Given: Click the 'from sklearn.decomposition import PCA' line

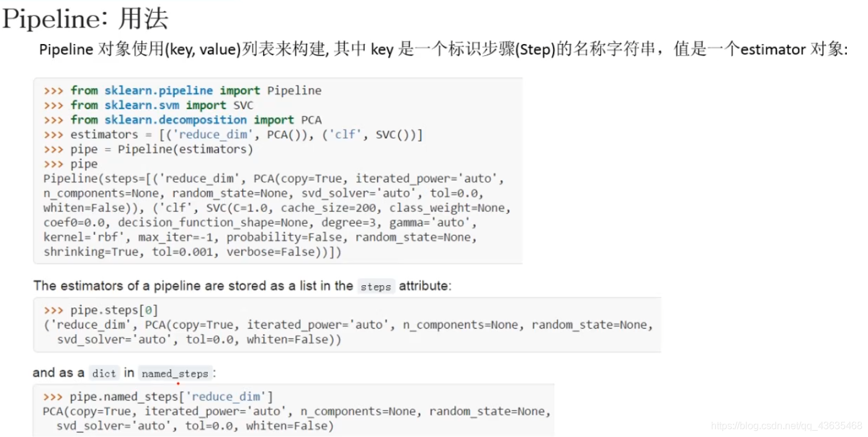Looking at the screenshot, I should pos(182,120).
